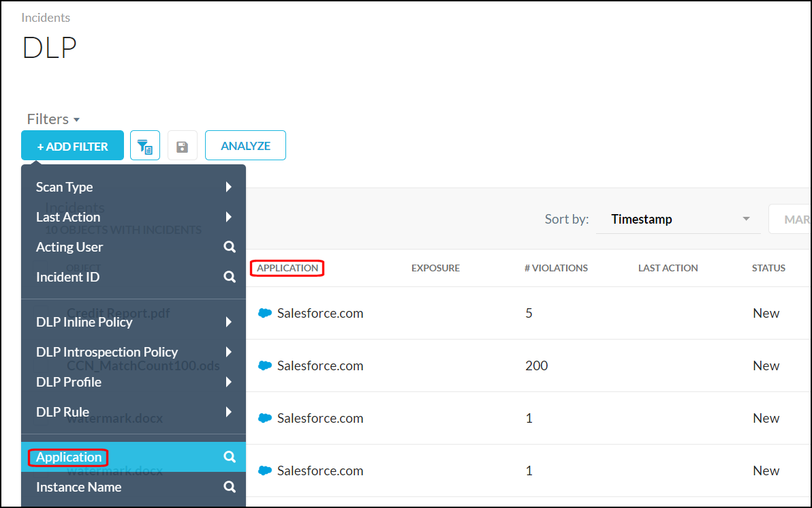Choose DLP Profile from filter menu
This screenshot has width=812, height=508.
(x=69, y=382)
